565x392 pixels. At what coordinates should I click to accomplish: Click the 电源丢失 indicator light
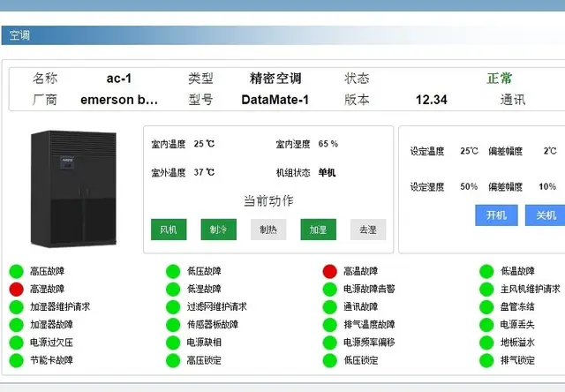pyautogui.click(x=486, y=325)
